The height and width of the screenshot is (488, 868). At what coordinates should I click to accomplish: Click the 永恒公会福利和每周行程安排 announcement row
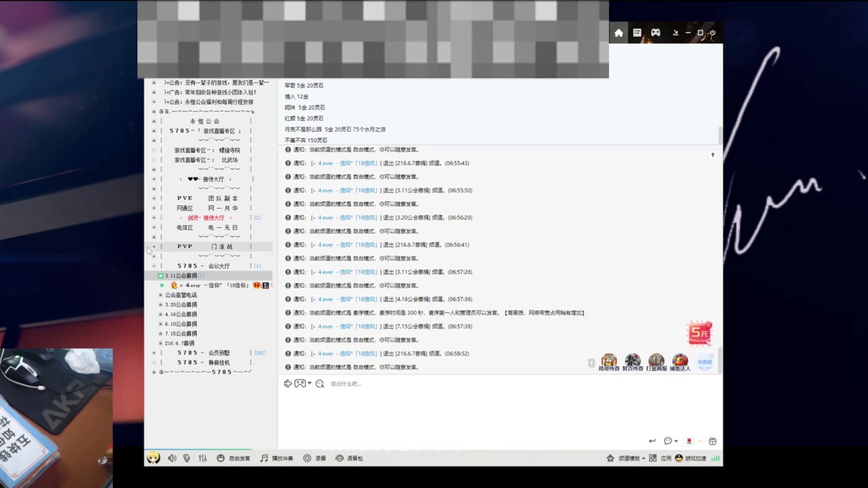click(x=209, y=102)
